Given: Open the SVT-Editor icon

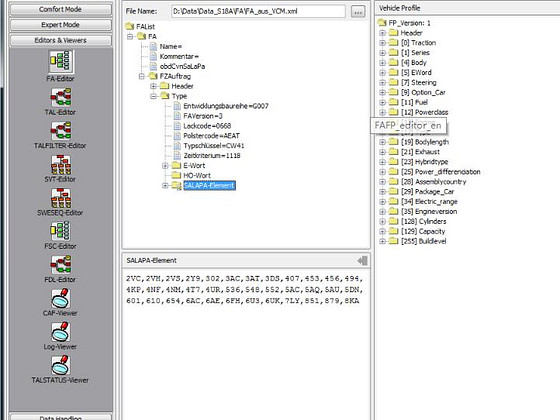Looking at the screenshot, I should point(61,164).
